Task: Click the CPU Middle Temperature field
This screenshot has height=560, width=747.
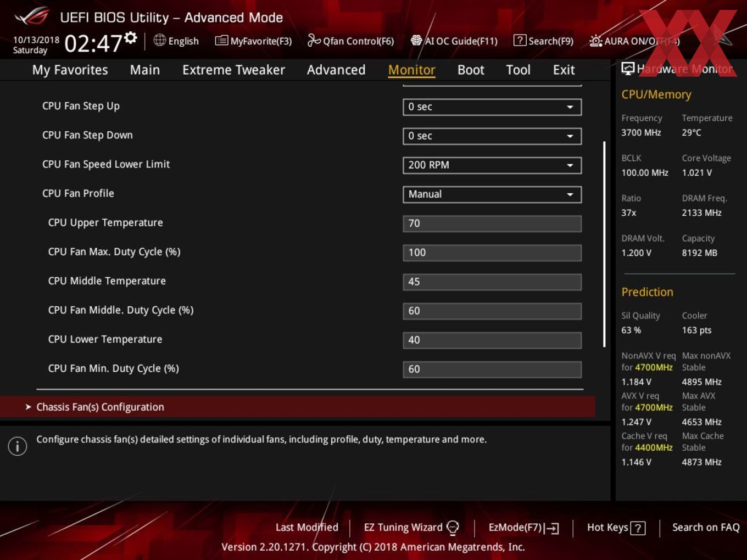Action: point(492,282)
